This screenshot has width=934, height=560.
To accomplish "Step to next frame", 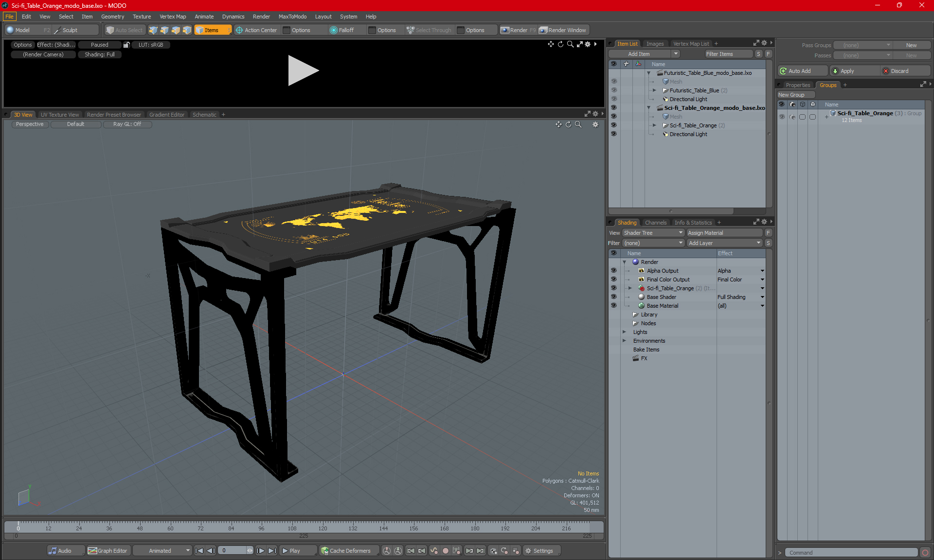I will [x=261, y=551].
